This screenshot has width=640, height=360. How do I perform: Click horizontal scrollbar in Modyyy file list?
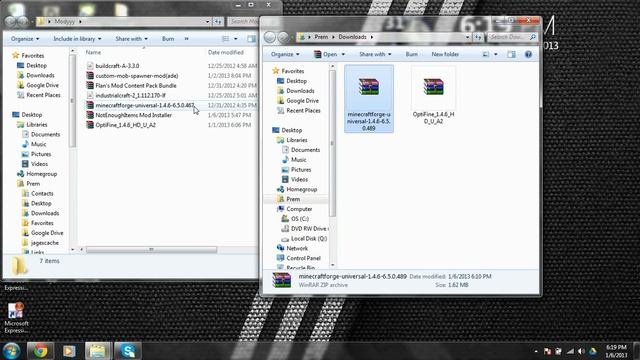coord(151,250)
